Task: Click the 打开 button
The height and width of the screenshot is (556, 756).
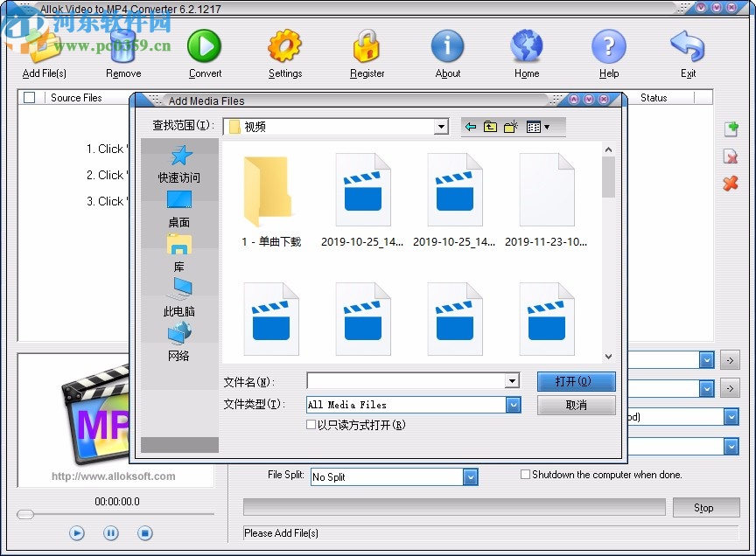Action: pos(576,381)
